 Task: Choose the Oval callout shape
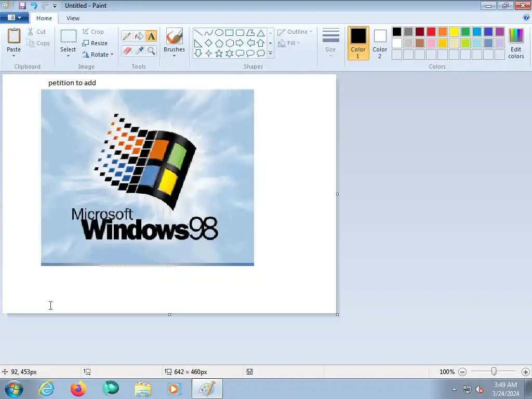pos(250,54)
